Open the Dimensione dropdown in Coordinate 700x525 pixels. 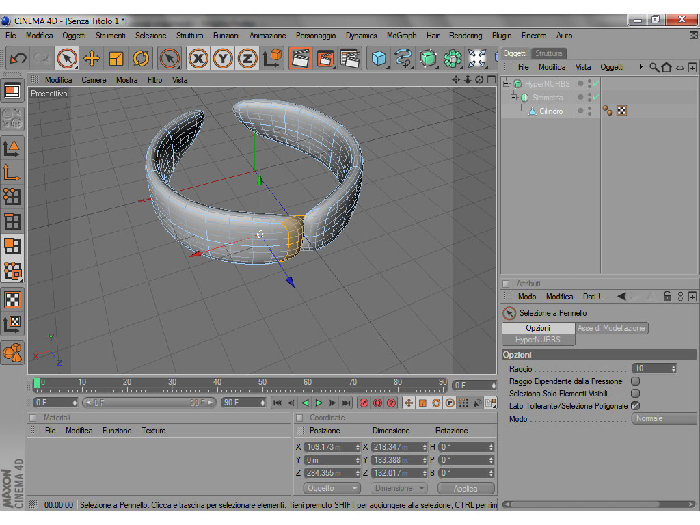tap(399, 488)
